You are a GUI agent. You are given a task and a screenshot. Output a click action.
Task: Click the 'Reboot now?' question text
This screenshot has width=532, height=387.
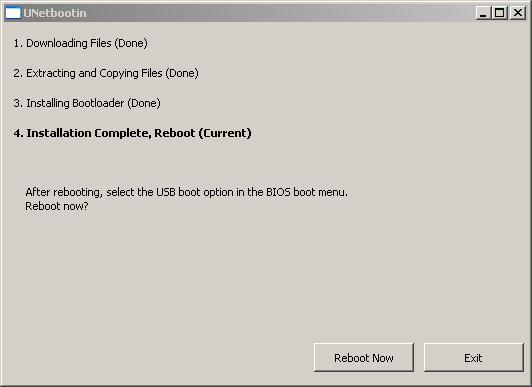57,206
